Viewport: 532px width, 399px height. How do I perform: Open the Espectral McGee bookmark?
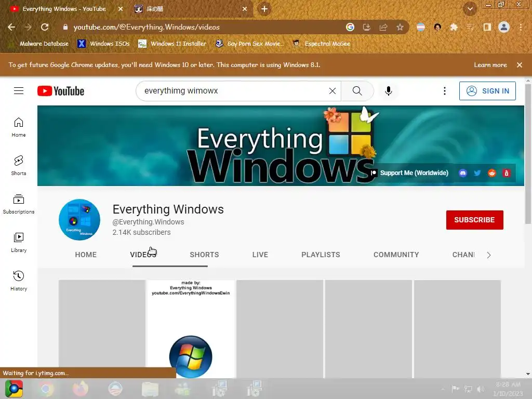[x=321, y=44]
